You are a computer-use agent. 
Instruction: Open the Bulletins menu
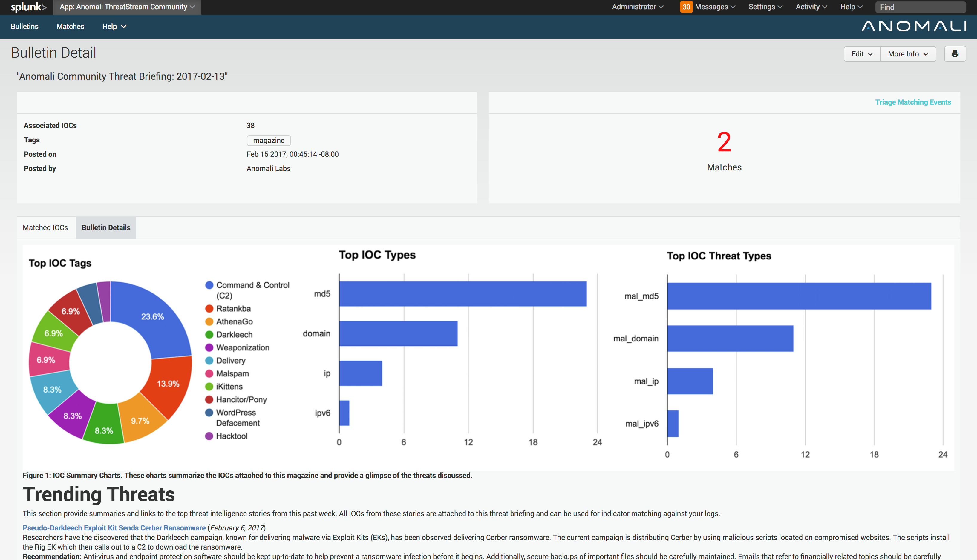pos(24,26)
